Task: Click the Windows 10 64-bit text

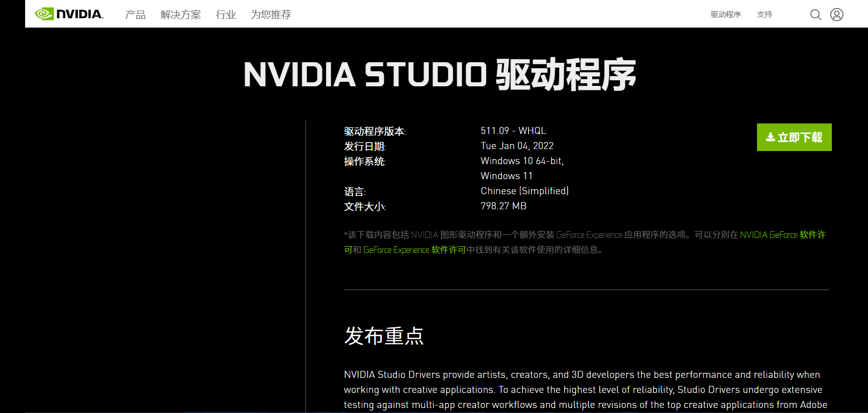Action: click(x=522, y=161)
